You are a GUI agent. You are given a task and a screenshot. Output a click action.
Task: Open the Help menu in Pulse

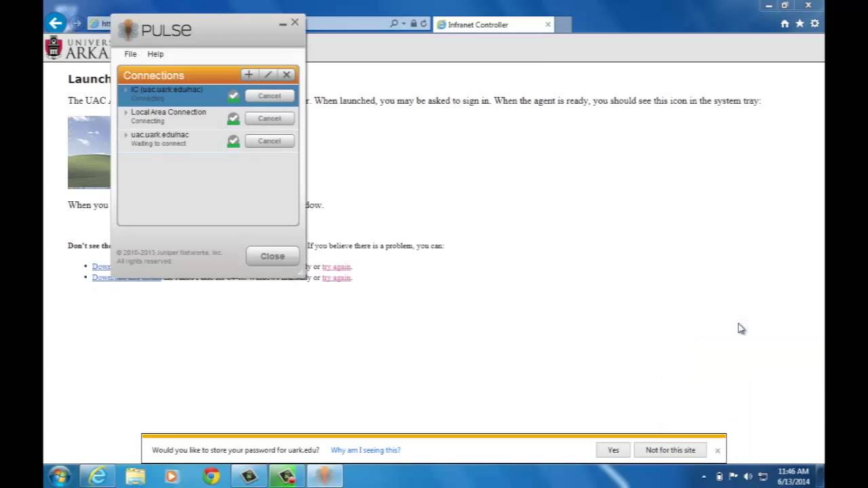click(155, 54)
